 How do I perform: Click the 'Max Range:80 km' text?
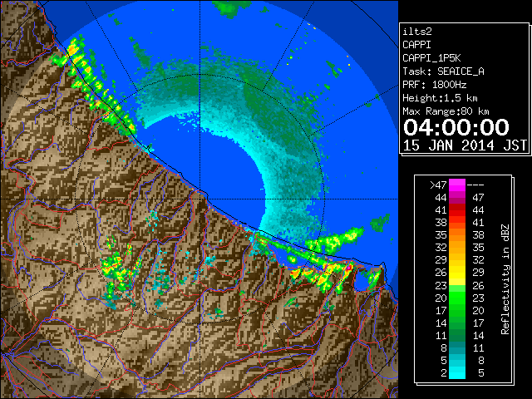pyautogui.click(x=446, y=111)
